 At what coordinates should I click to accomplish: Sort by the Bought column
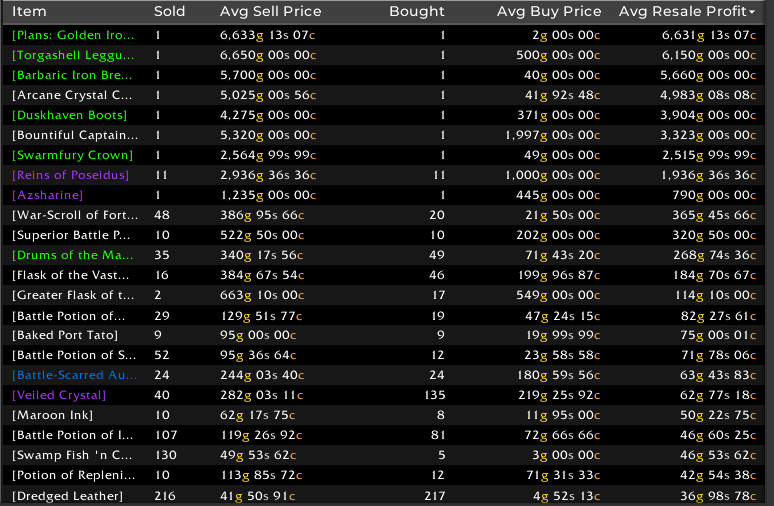coord(417,12)
